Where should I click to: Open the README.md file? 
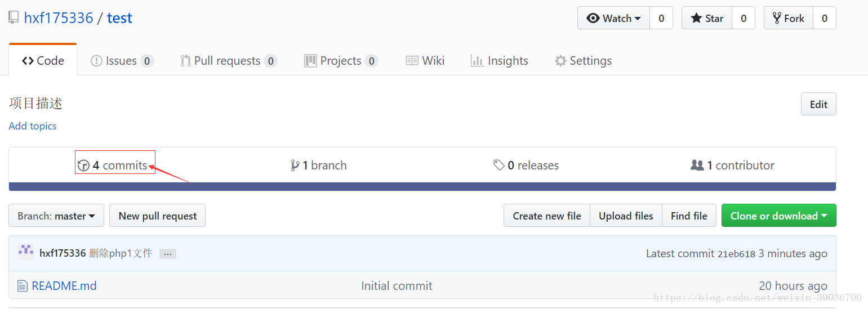click(x=64, y=286)
